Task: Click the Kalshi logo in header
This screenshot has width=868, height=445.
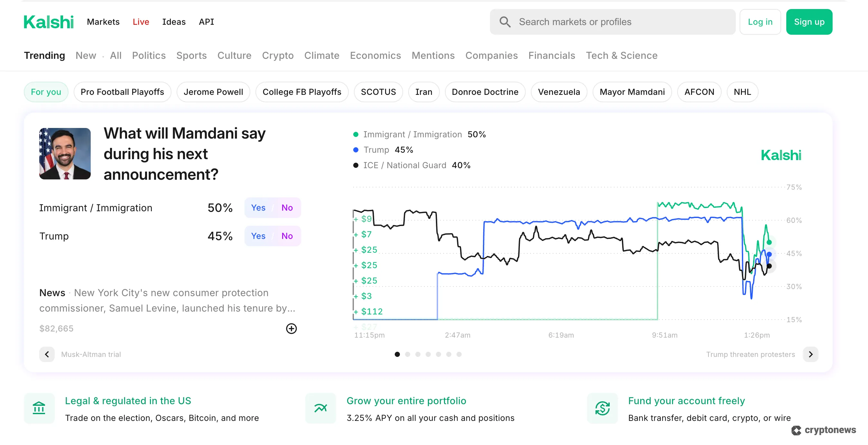Action: [x=49, y=22]
